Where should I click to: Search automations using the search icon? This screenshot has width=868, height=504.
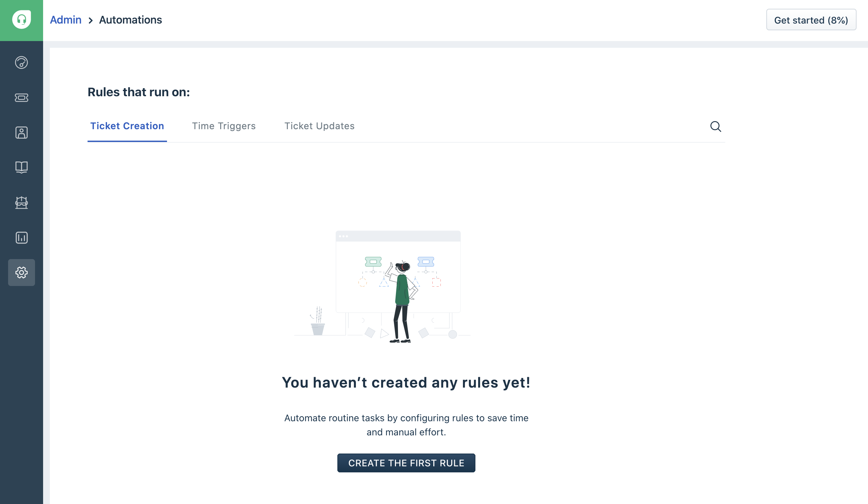tap(715, 126)
